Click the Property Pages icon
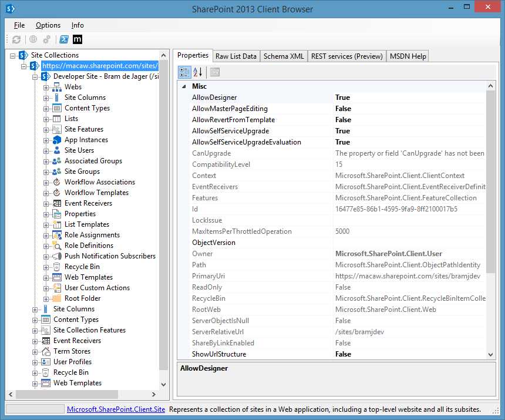Screen dimensions: 505x420 pos(215,72)
